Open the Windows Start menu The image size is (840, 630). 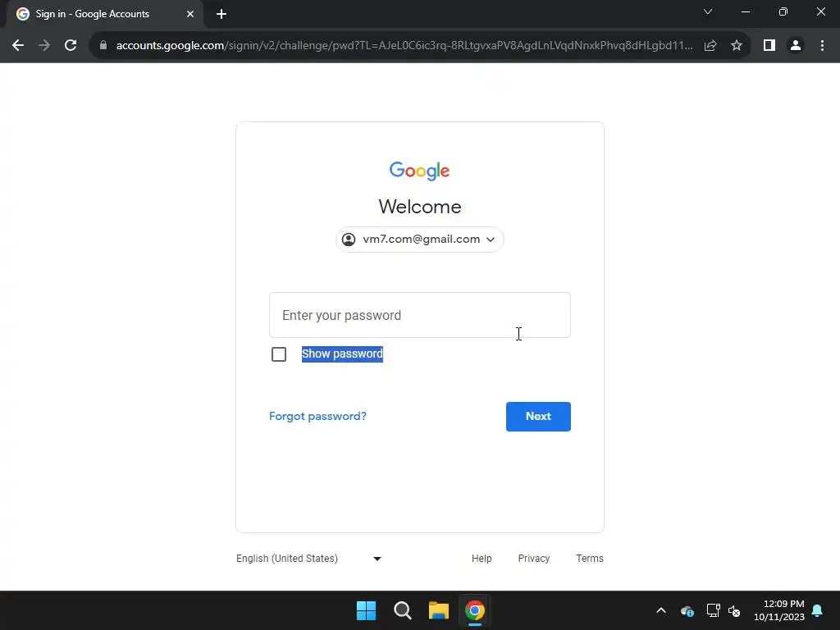point(367,610)
